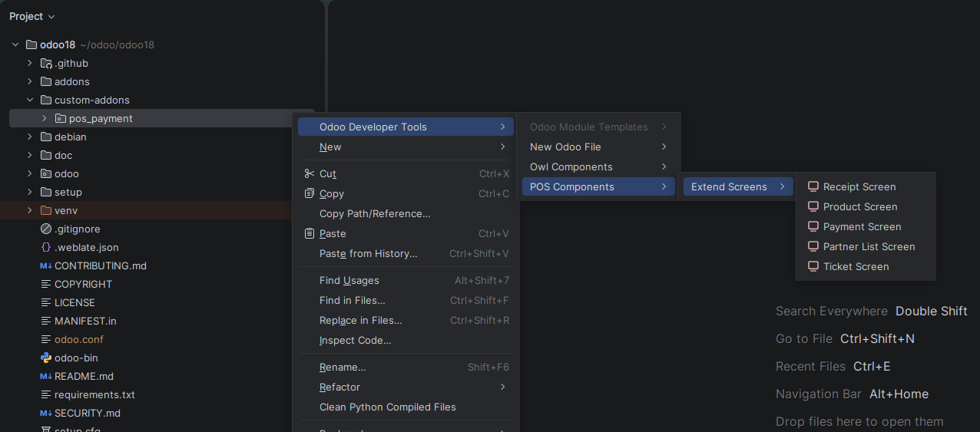The width and height of the screenshot is (980, 432).
Task: Click the Payment Screen monitor icon
Action: pyautogui.click(x=813, y=226)
